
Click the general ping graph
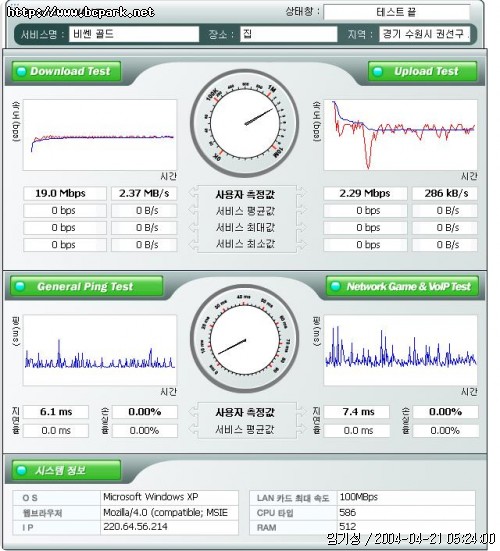pyautogui.click(x=100, y=350)
